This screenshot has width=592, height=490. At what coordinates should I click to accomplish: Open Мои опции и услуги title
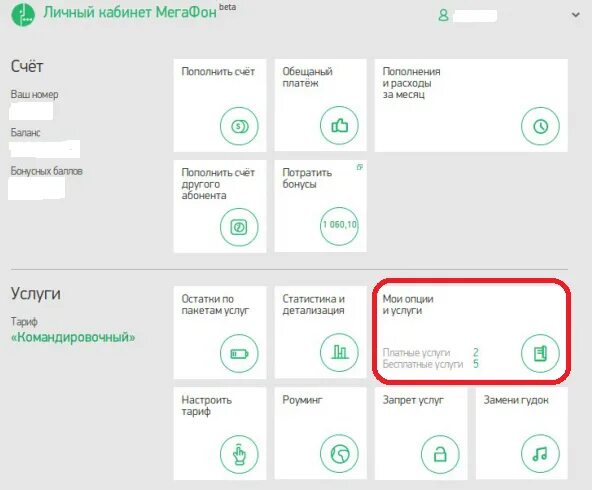[x=408, y=305]
